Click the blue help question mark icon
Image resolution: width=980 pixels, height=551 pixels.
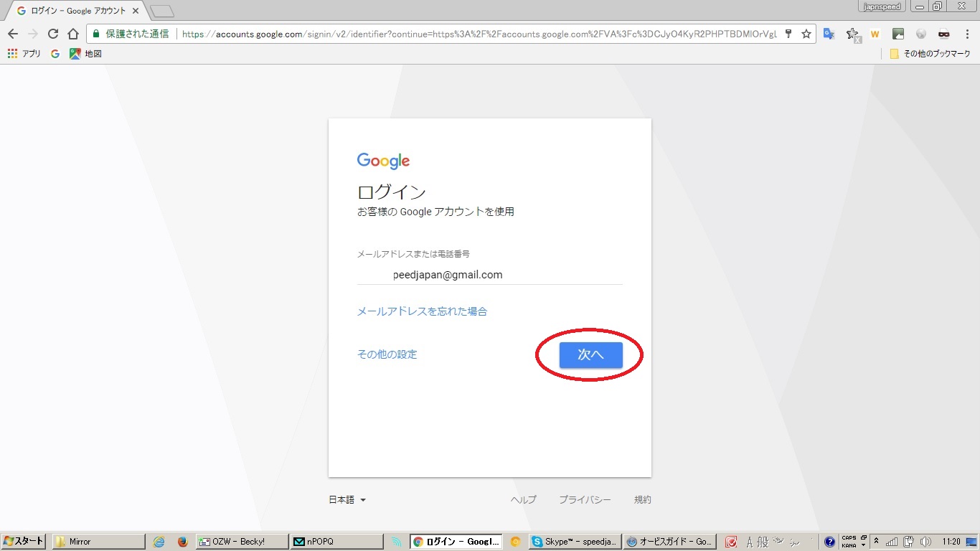tap(829, 542)
